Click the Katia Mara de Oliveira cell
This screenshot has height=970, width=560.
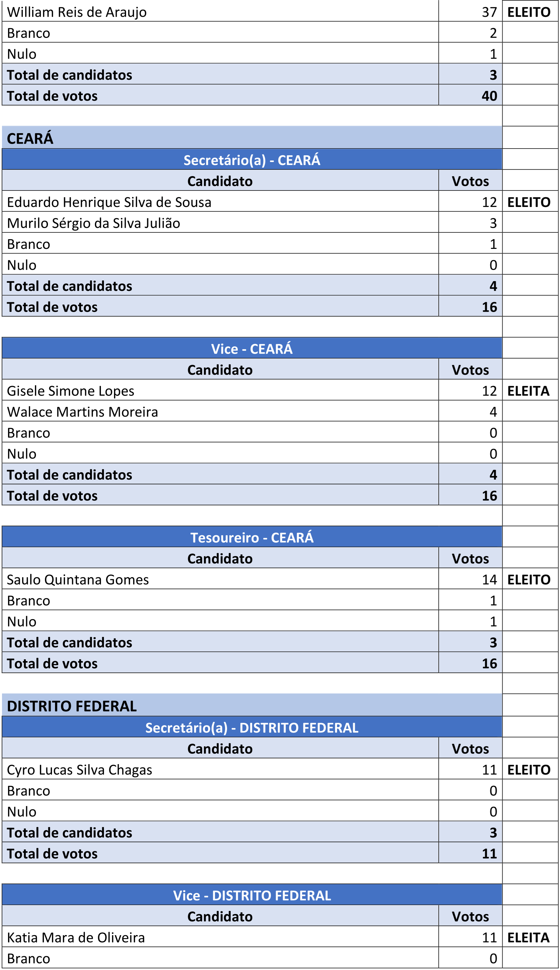76,937
